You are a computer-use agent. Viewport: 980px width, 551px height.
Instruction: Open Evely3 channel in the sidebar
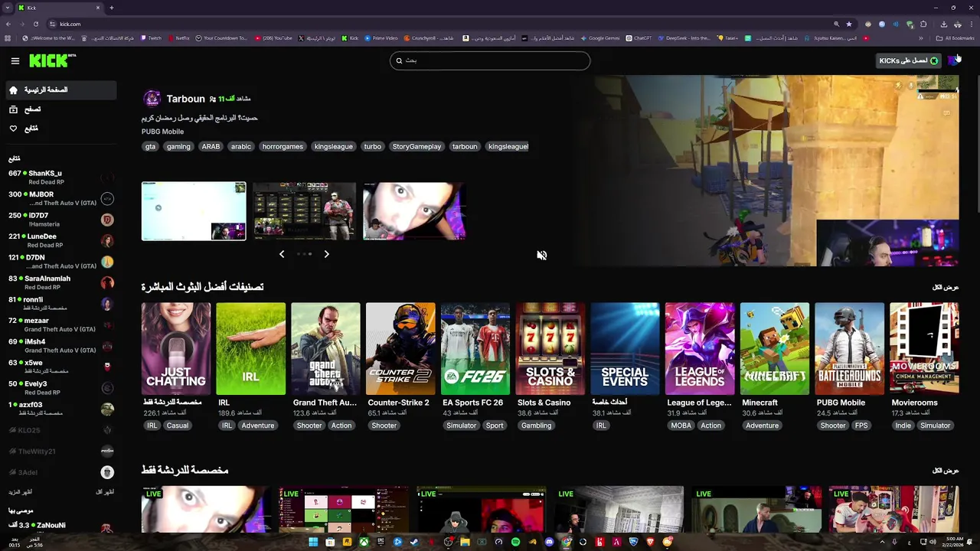tap(60, 387)
